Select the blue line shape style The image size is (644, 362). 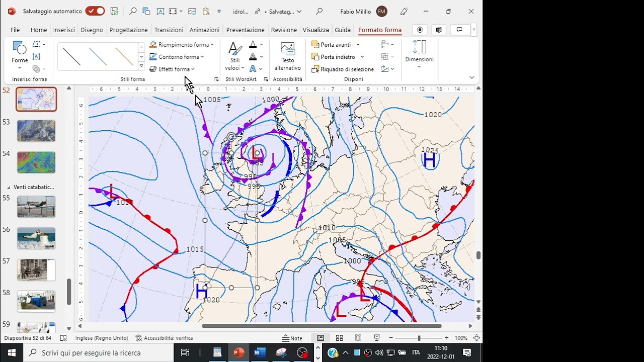point(98,56)
